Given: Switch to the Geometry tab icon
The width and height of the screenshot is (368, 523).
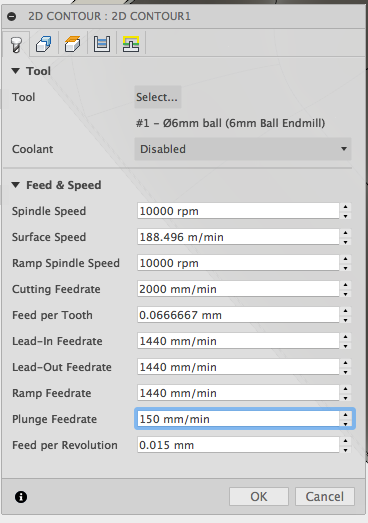Looking at the screenshot, I should [44, 44].
